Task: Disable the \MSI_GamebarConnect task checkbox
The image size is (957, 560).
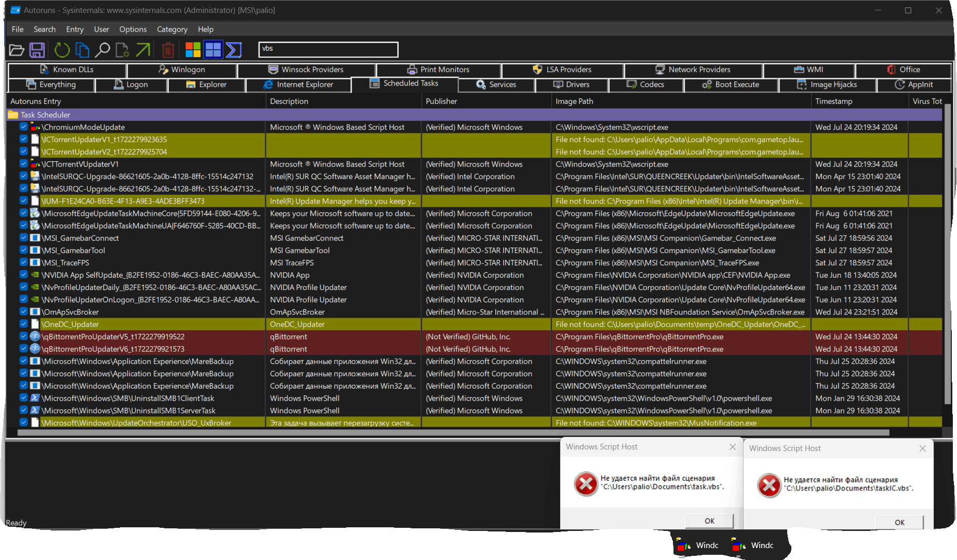Action: tap(24, 238)
